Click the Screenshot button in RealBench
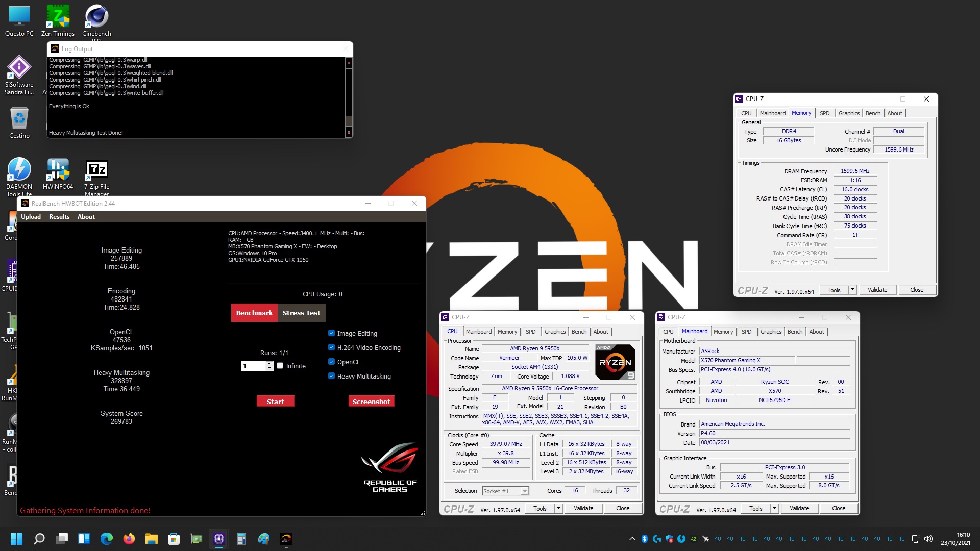Image resolution: width=980 pixels, height=551 pixels. coord(371,402)
